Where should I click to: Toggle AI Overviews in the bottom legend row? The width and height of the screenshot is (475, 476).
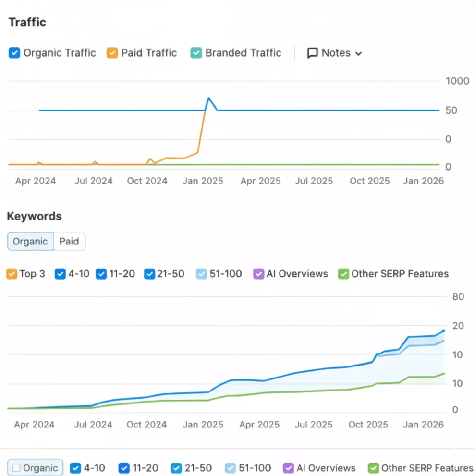(x=288, y=468)
